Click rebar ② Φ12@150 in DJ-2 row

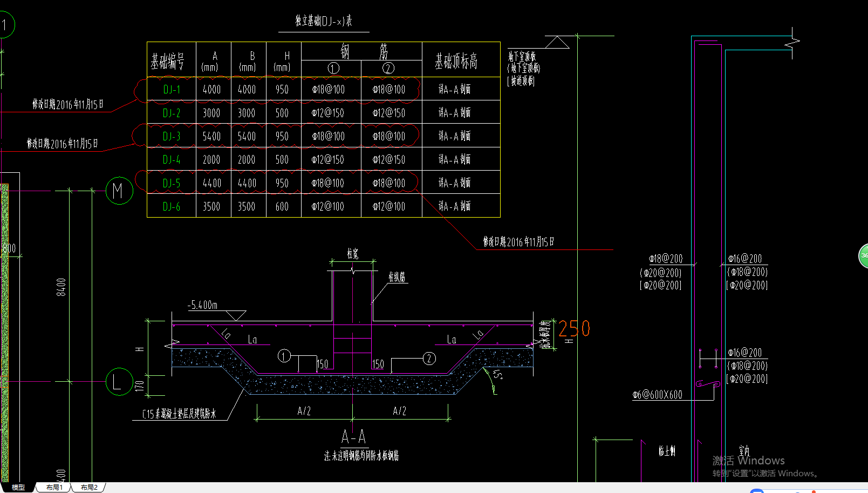click(x=388, y=113)
